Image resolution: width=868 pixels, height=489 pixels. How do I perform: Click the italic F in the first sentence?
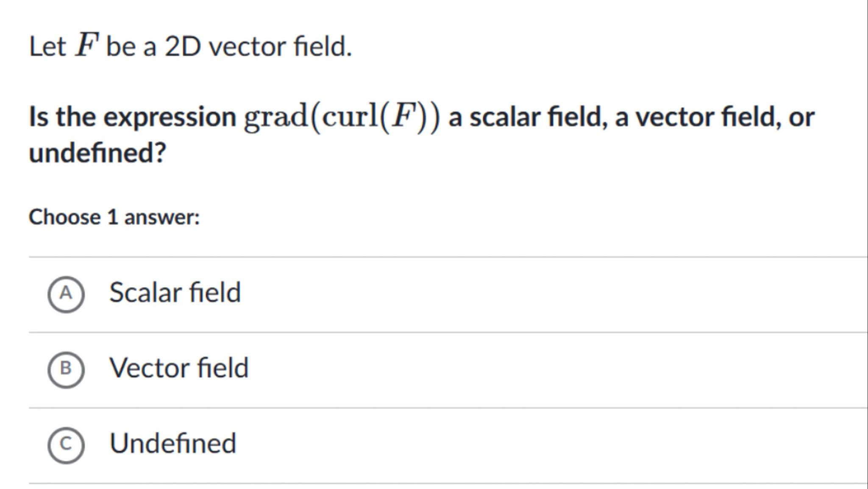pos(86,45)
